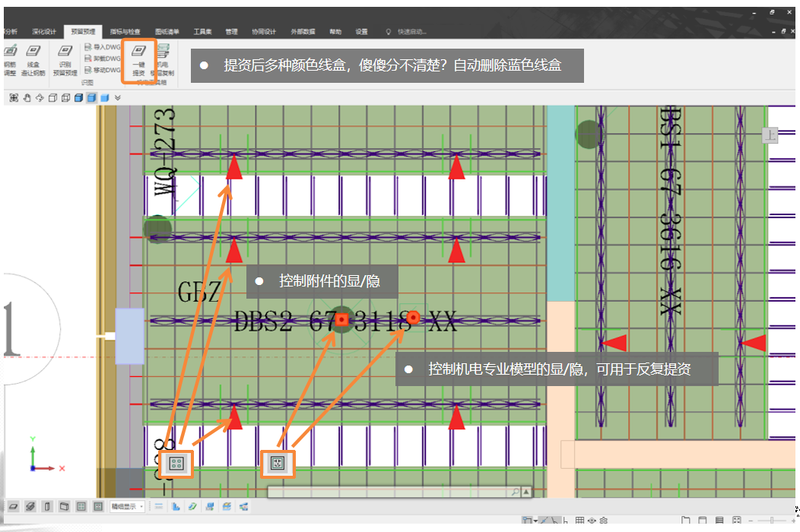
Task: Expand more view tools chevron
Action: (117, 97)
